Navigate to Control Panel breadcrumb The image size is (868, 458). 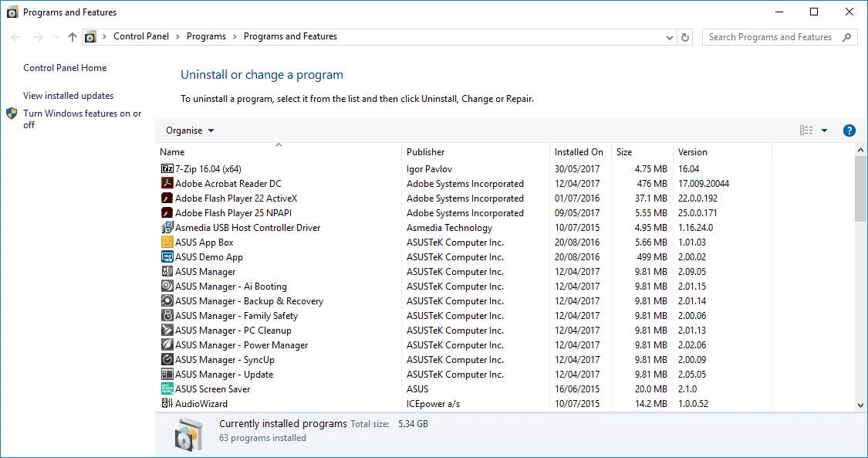[x=141, y=36]
